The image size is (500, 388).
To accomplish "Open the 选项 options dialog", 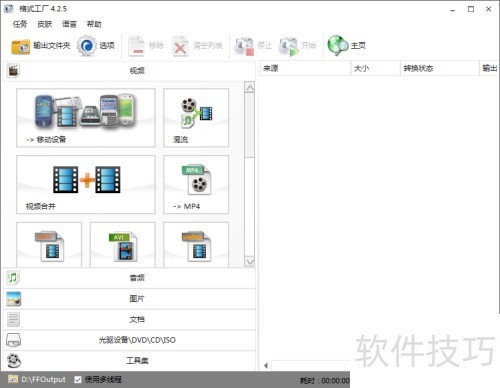I will click(96, 46).
